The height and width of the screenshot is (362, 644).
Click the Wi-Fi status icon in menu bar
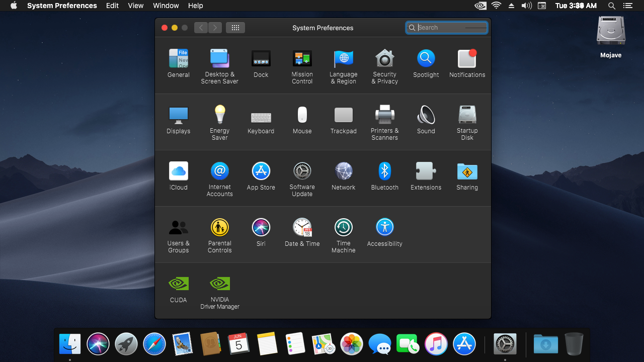(x=497, y=6)
